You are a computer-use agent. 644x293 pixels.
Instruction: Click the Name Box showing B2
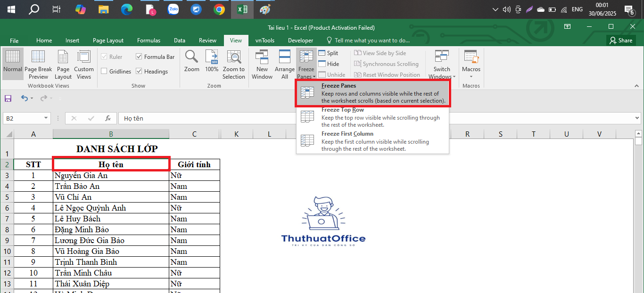pyautogui.click(x=23, y=118)
